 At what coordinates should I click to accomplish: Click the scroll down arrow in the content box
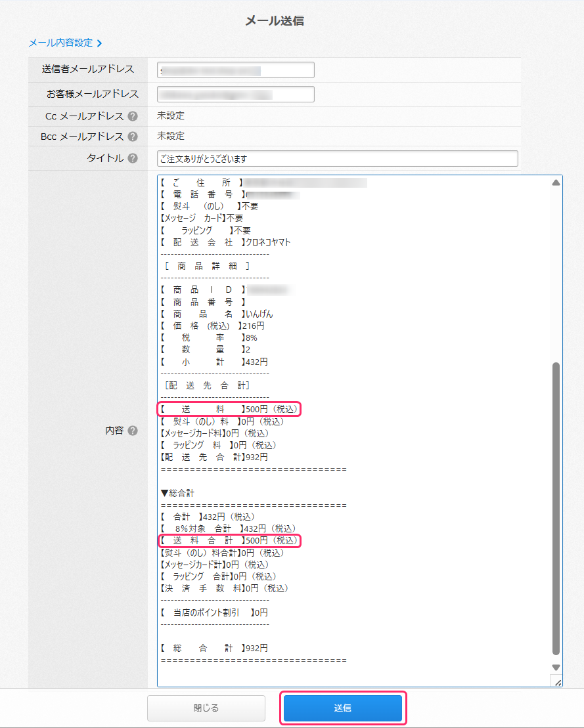(x=556, y=668)
